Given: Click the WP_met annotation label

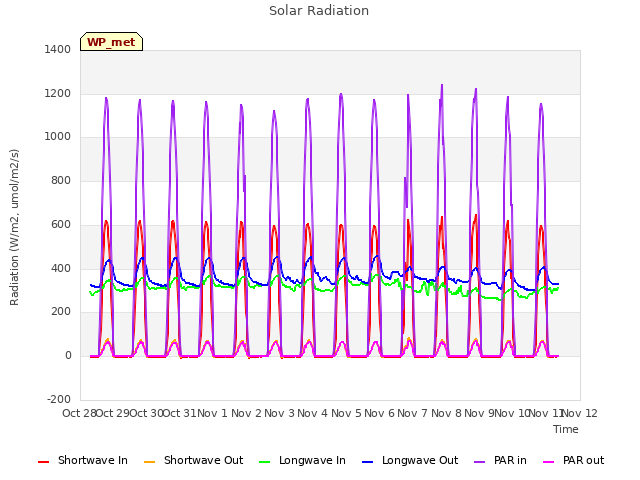Looking at the screenshot, I should coord(111,42).
